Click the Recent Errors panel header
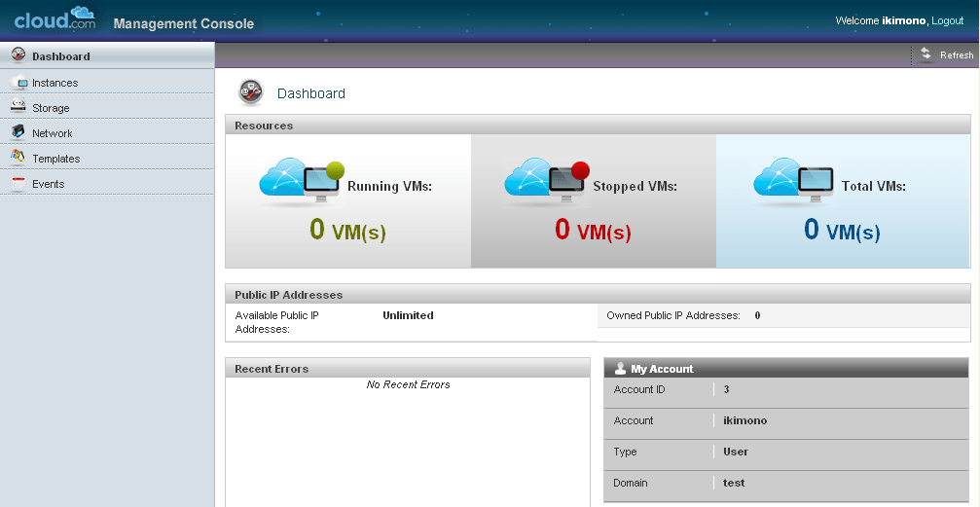Image resolution: width=980 pixels, height=507 pixels. 408,368
